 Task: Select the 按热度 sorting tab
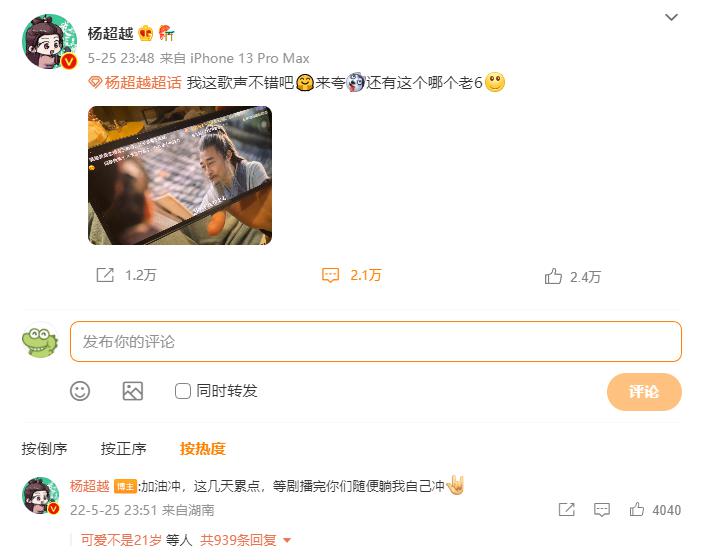[x=203, y=448]
